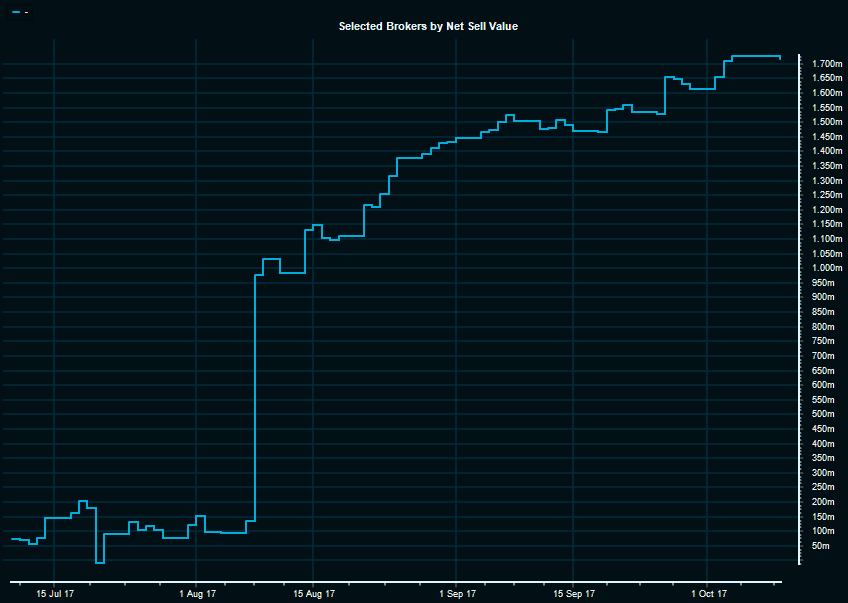
Task: Click the highest plateau of the line in October
Action: (755, 56)
